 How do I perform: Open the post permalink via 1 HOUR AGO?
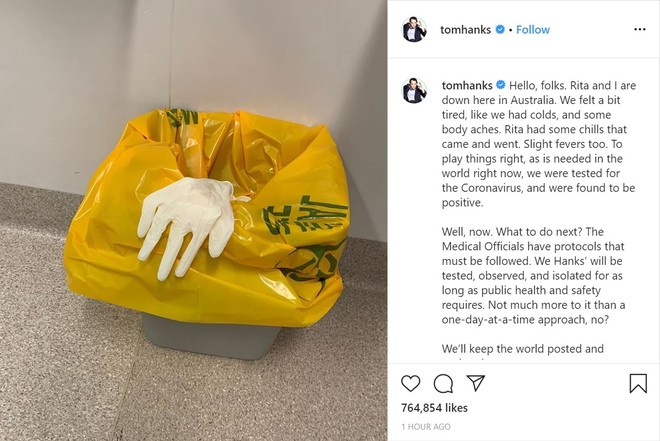click(x=426, y=427)
